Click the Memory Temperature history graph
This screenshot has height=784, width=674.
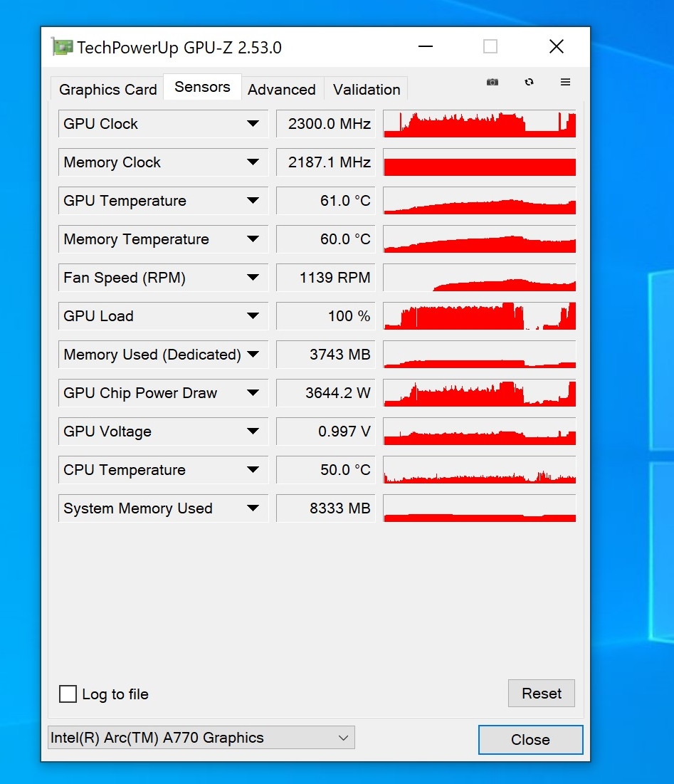click(x=480, y=239)
